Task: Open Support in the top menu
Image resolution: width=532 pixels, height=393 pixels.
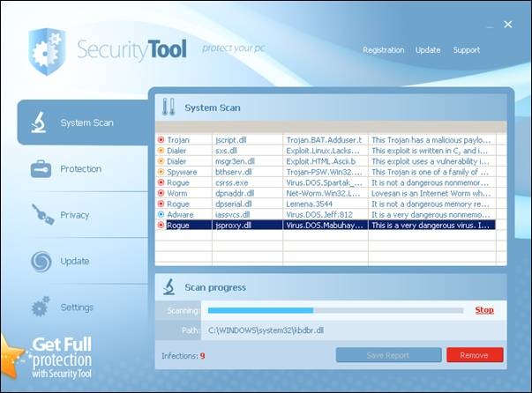Action: [x=467, y=50]
